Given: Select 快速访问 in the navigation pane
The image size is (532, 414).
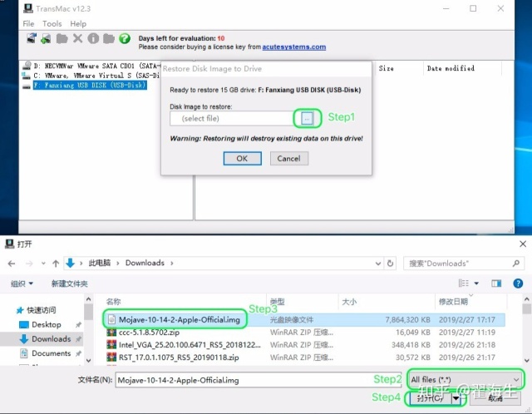Looking at the screenshot, I should [x=37, y=310].
